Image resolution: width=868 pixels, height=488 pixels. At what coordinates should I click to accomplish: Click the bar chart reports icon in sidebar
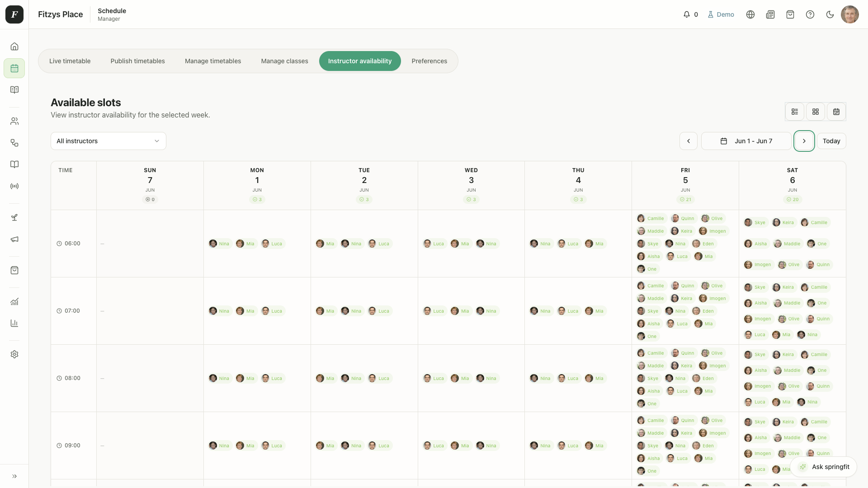point(14,323)
